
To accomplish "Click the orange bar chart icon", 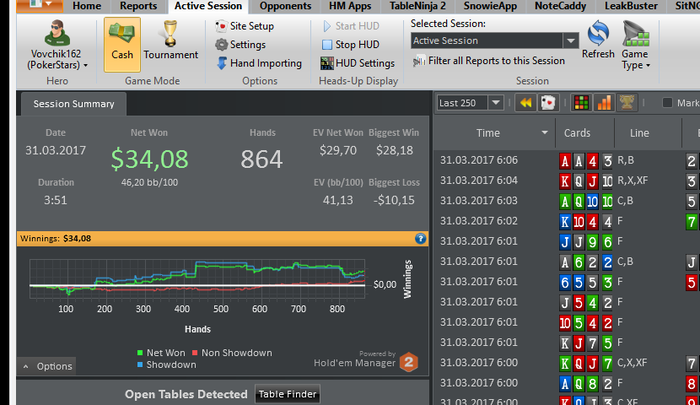I will (604, 103).
